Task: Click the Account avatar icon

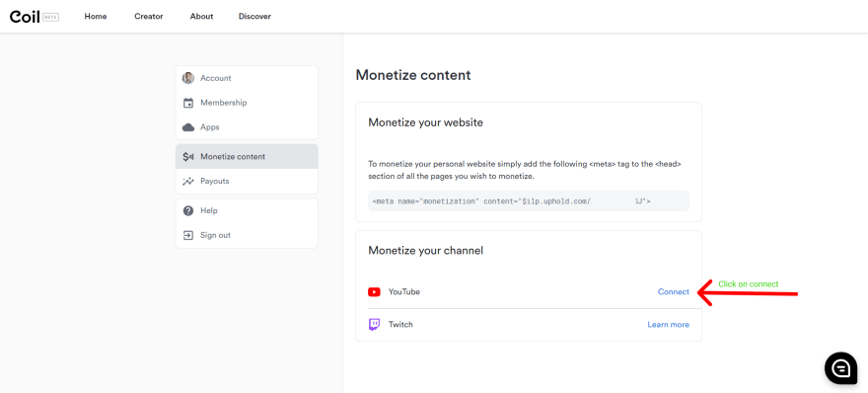Action: tap(188, 78)
